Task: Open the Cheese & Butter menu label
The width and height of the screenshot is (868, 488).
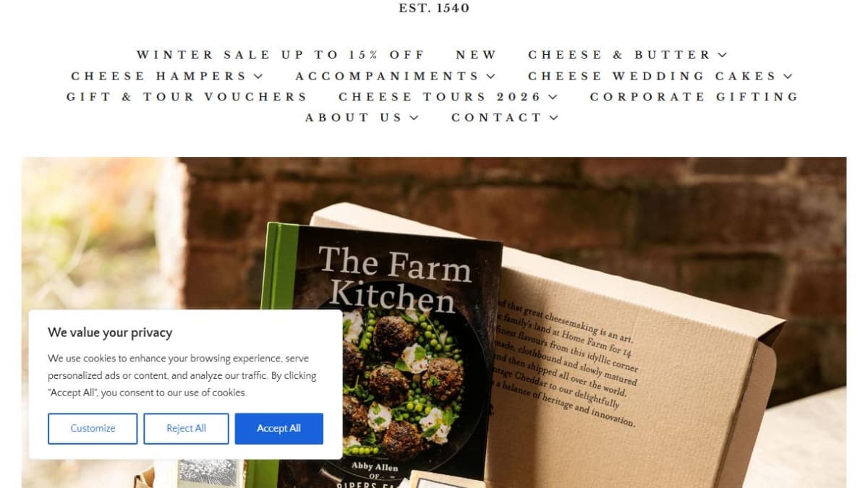Action: pos(620,55)
